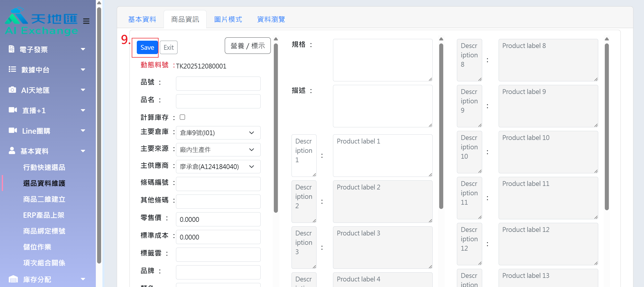This screenshot has width=644, height=287.
Task: Open the 主供應商 dropdown
Action: click(x=218, y=167)
